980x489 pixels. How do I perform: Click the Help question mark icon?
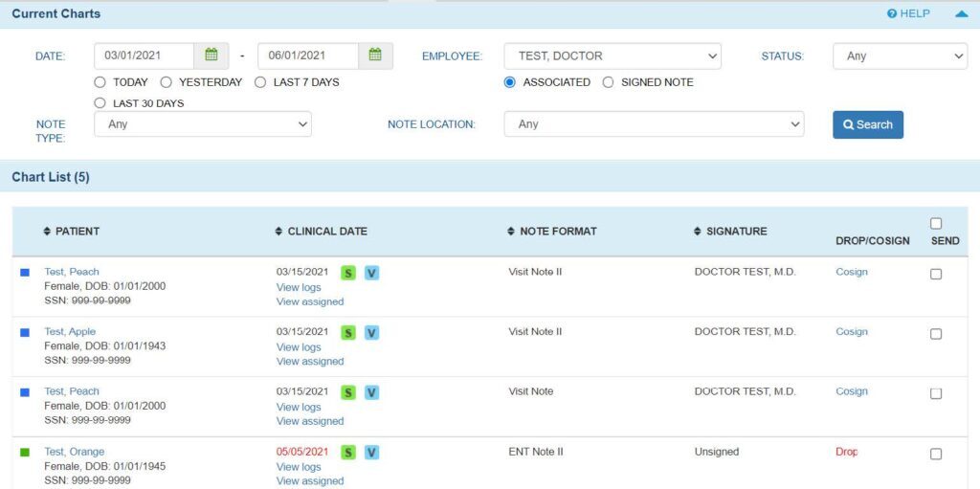[x=892, y=14]
